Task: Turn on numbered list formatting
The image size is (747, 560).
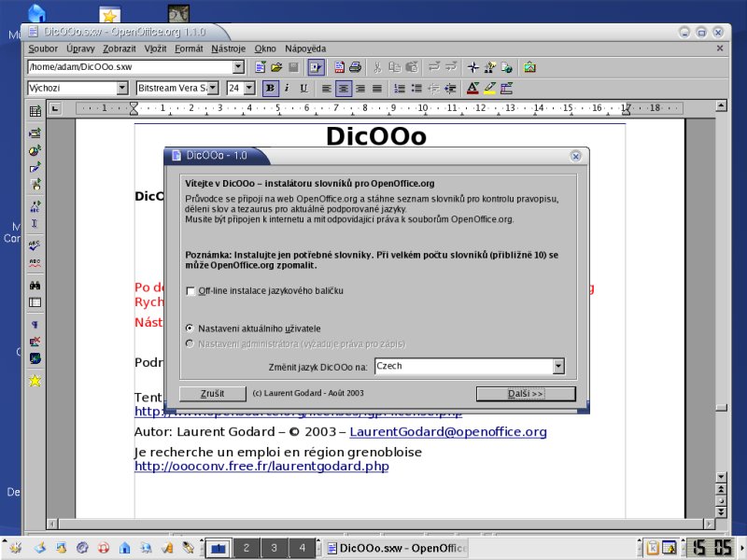Action: pos(400,88)
